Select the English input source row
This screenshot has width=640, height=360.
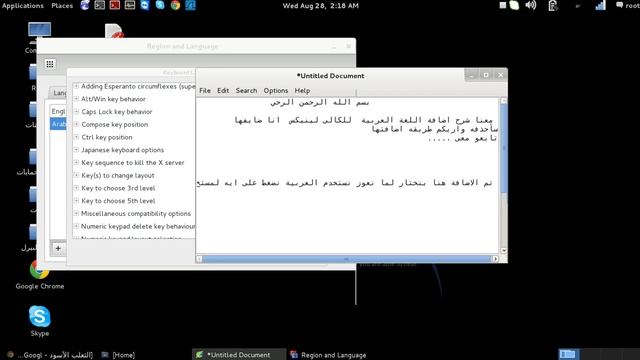pyautogui.click(x=58, y=111)
